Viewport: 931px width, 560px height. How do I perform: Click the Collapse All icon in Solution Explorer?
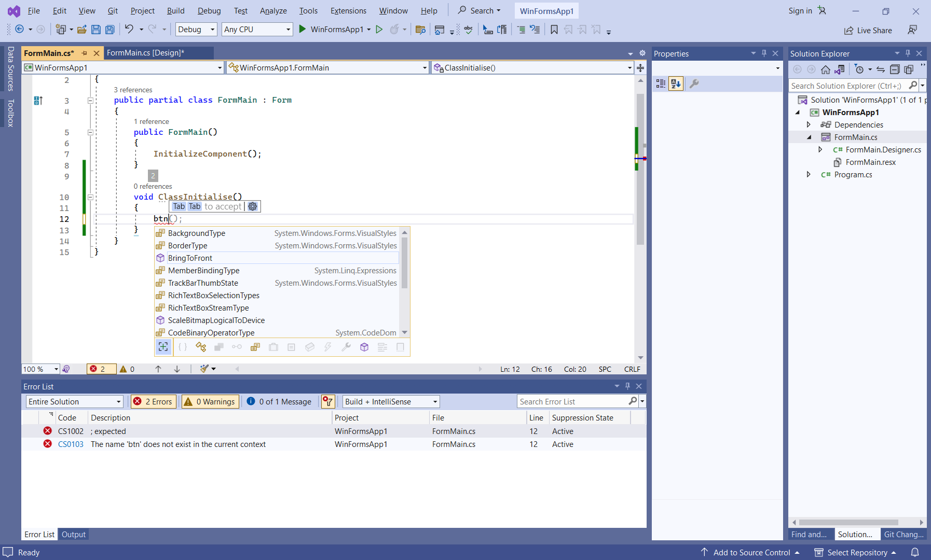pos(895,69)
